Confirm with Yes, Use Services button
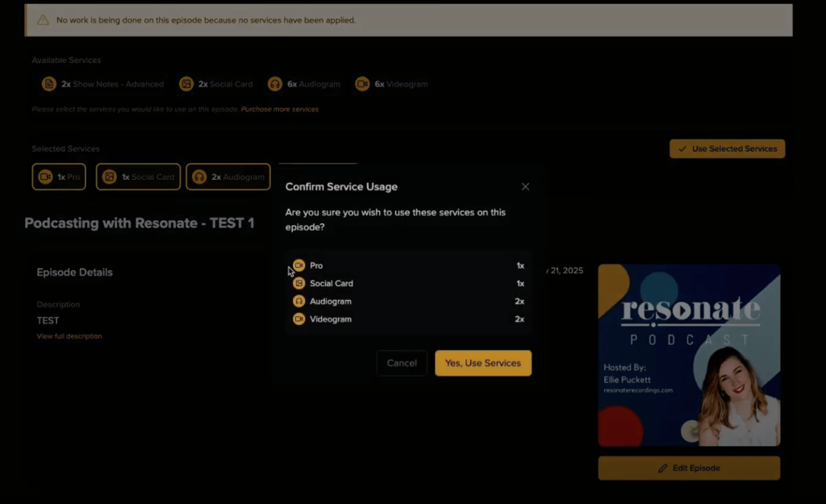 click(x=482, y=363)
